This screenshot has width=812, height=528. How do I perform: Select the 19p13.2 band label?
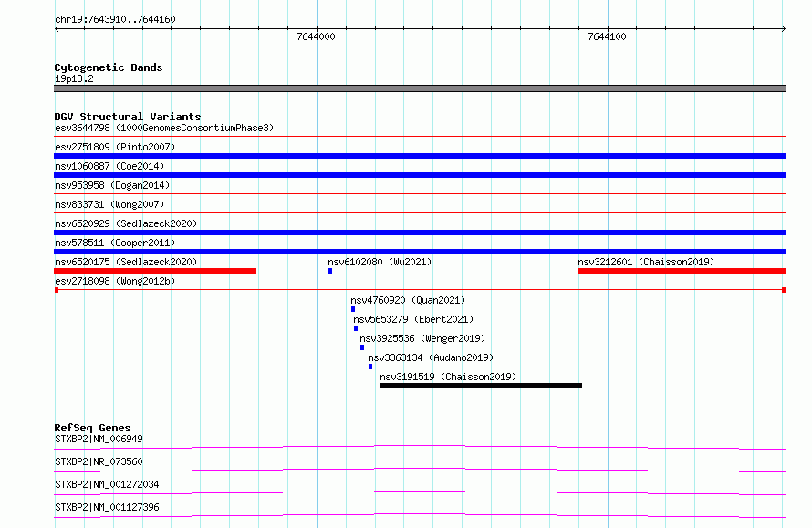tap(74, 78)
